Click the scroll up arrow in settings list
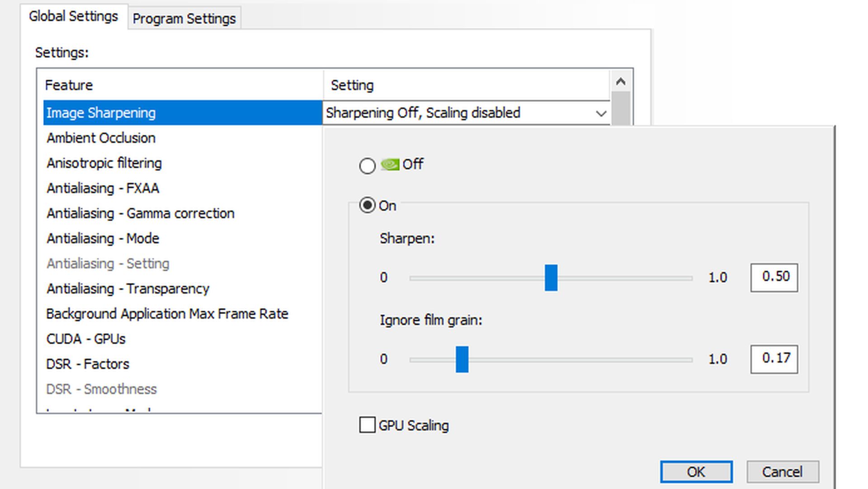The width and height of the screenshot is (868, 489). coord(621,82)
